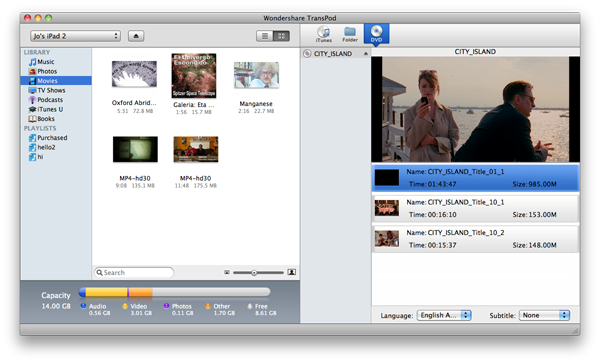
Task: Click the window resize grip corner
Action: pyautogui.click(x=576, y=331)
